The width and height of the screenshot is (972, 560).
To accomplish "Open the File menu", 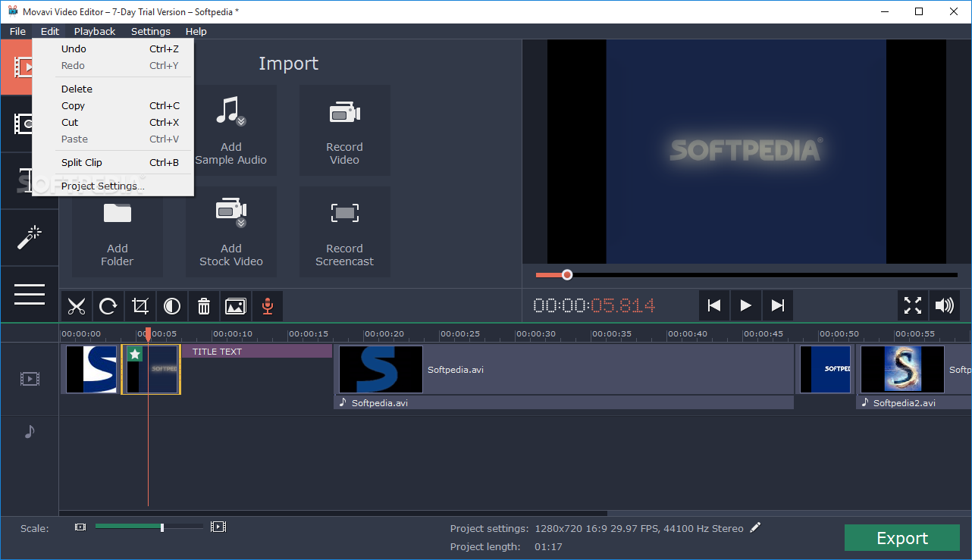I will [17, 31].
